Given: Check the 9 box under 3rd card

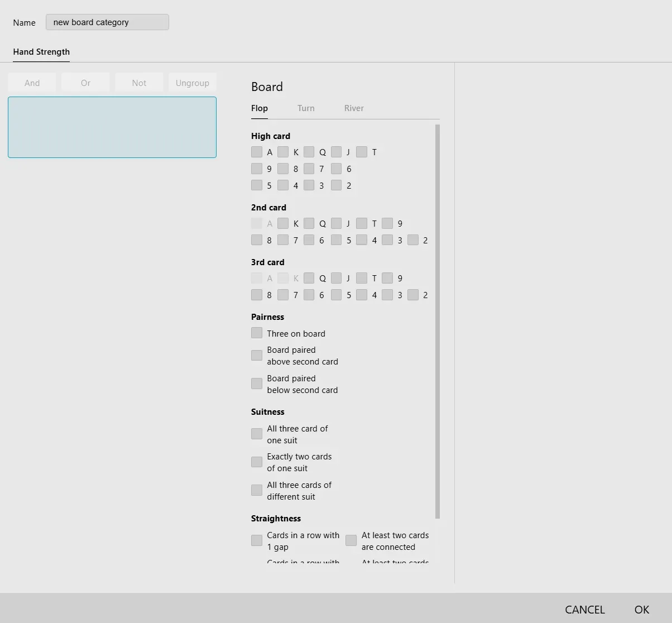Looking at the screenshot, I should coord(387,278).
